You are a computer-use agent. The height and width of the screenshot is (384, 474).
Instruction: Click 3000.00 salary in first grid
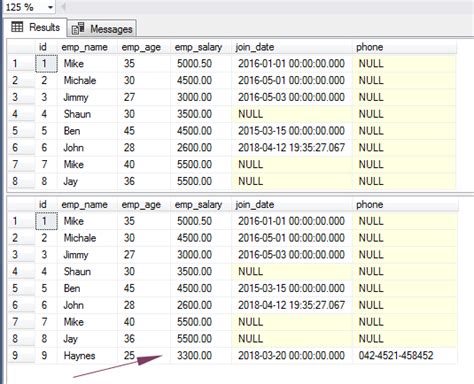pyautogui.click(x=201, y=97)
